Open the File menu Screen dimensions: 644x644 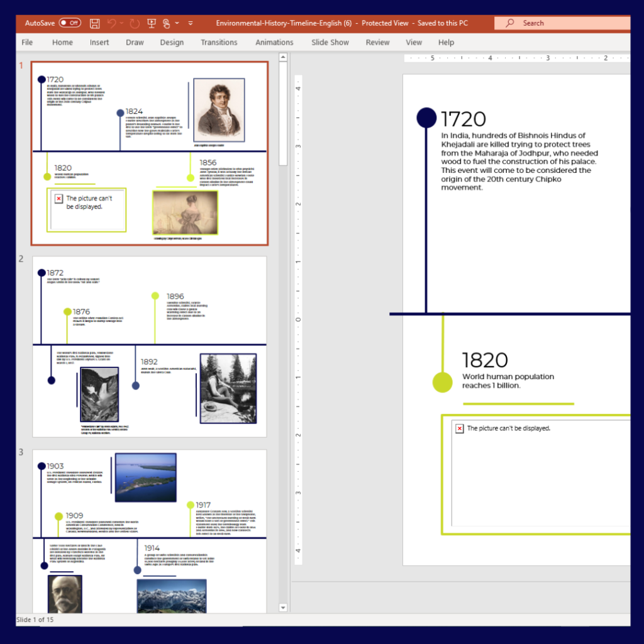click(x=27, y=42)
